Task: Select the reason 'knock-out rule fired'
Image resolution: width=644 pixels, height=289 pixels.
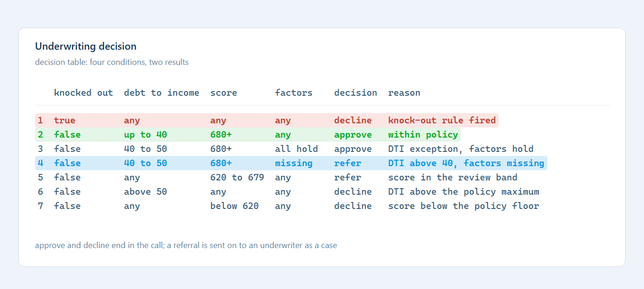Action: coord(442,121)
